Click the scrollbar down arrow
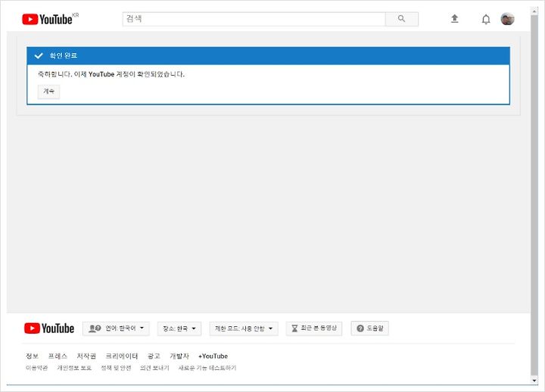 click(534, 381)
